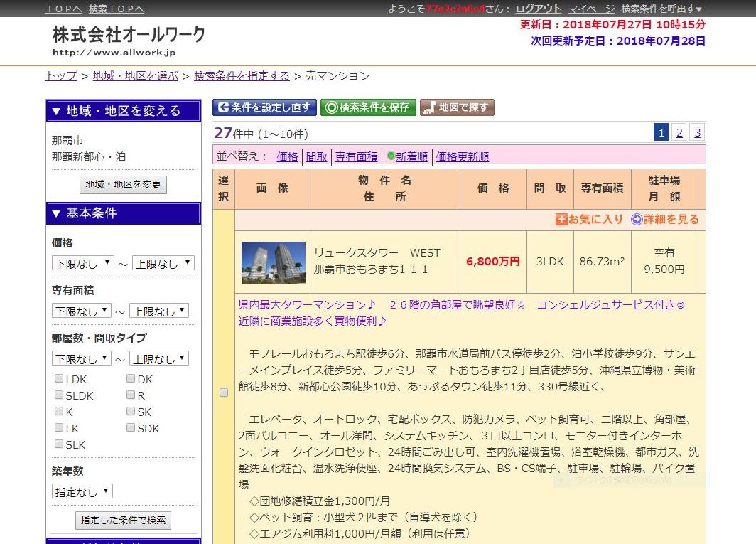Follow the TOPへ link in header

point(64,9)
